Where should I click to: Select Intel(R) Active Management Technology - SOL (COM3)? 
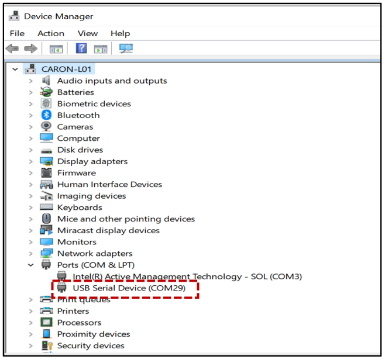[x=187, y=276]
